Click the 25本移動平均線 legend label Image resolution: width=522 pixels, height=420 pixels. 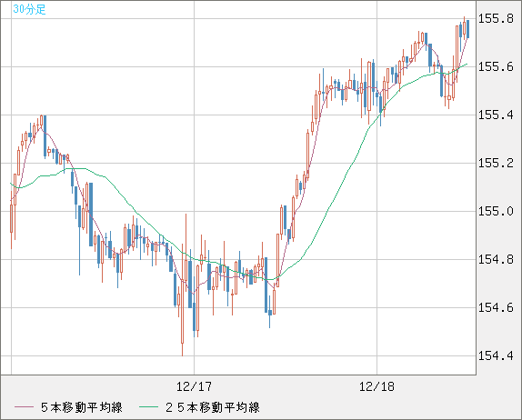click(213, 407)
